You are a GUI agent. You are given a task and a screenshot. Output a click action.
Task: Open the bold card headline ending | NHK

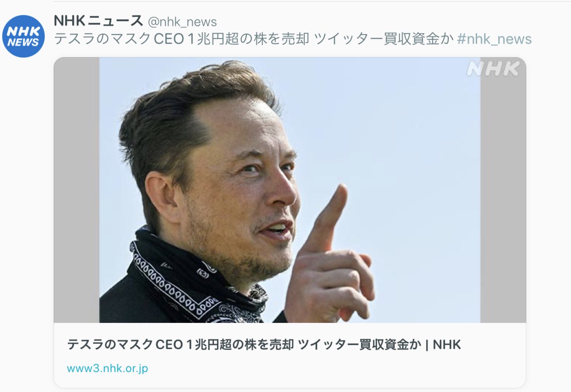(264, 344)
